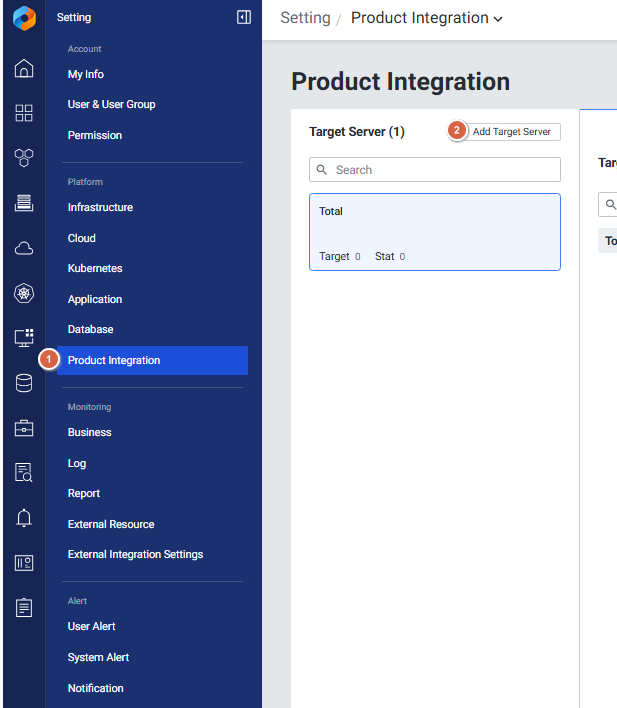Open the dashboard grid icon

click(x=24, y=113)
